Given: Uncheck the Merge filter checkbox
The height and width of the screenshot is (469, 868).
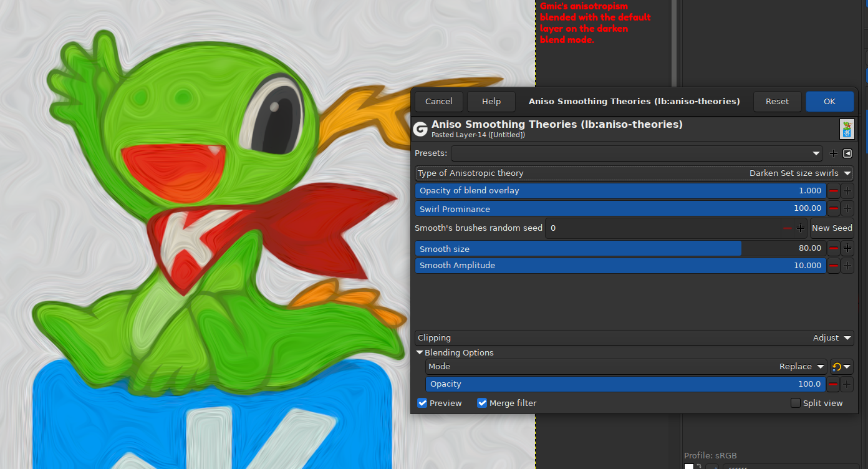Looking at the screenshot, I should coord(482,403).
